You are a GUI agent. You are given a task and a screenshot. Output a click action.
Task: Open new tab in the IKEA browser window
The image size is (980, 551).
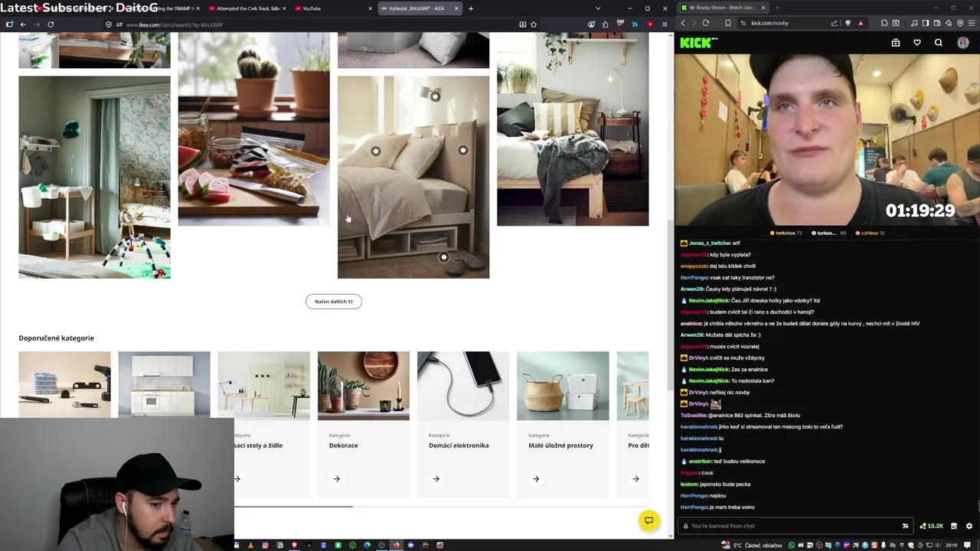click(x=471, y=8)
